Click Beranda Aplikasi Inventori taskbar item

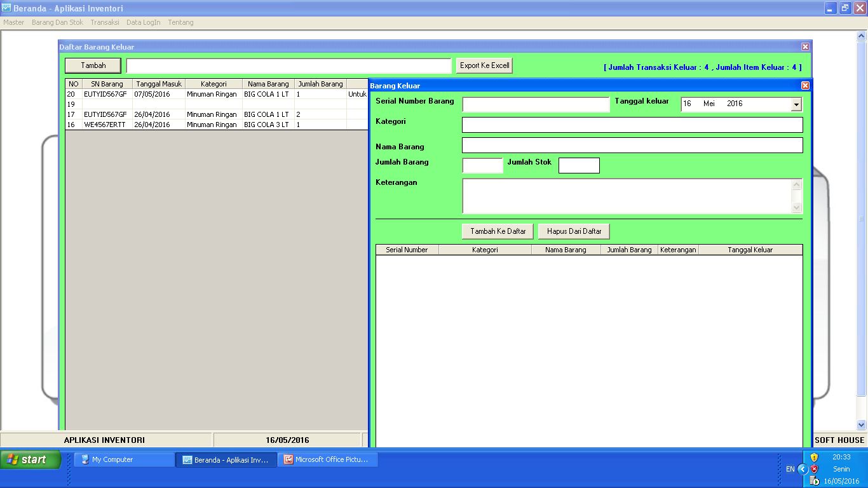point(226,459)
